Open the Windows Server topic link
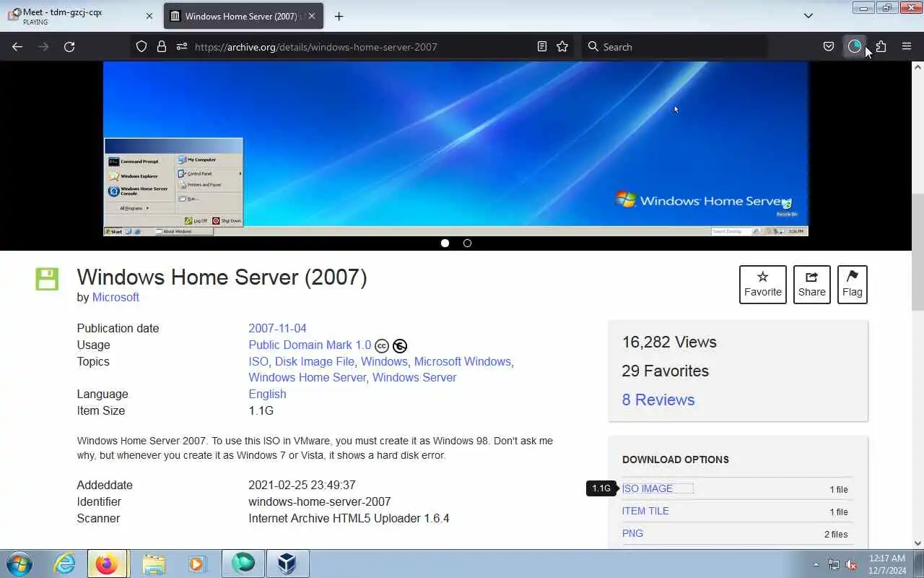 (414, 377)
